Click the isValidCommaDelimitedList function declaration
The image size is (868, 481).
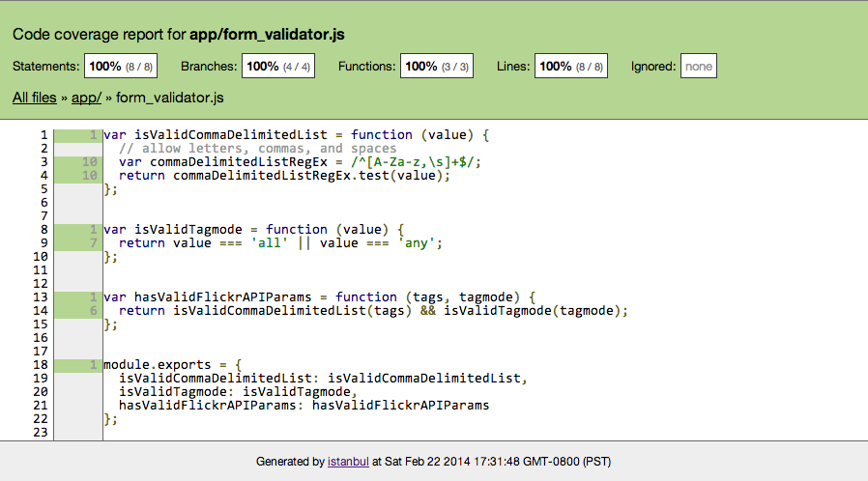click(x=296, y=135)
